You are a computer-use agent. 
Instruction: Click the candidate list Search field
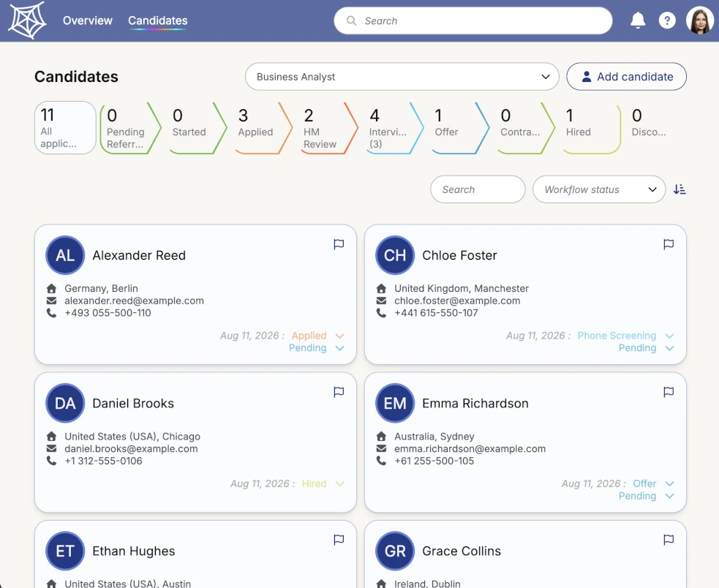[478, 189]
